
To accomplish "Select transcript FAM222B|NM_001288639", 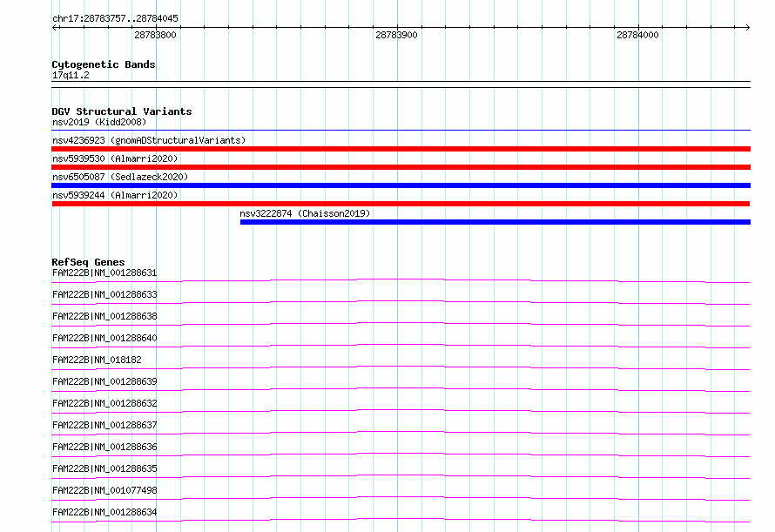I will (104, 381).
